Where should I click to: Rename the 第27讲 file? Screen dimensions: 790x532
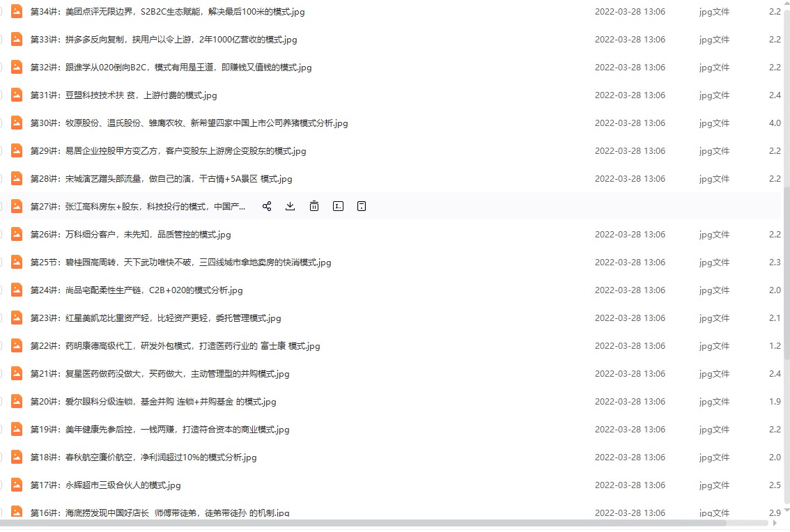coord(338,206)
